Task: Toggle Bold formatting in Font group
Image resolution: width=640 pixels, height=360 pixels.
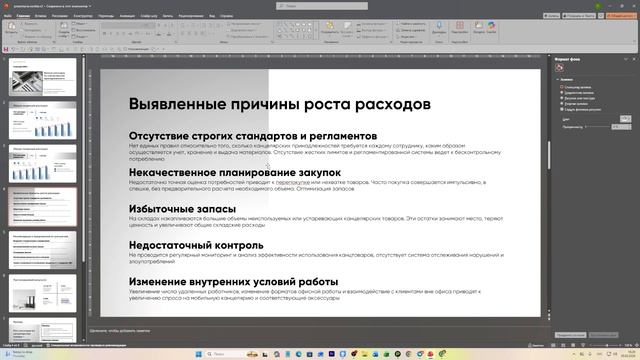Action: [104, 33]
